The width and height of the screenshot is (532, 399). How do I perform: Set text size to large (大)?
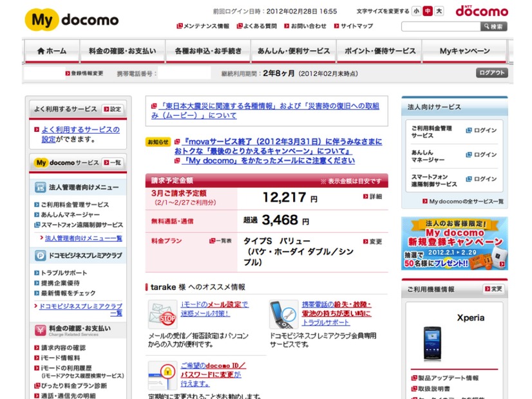[439, 11]
